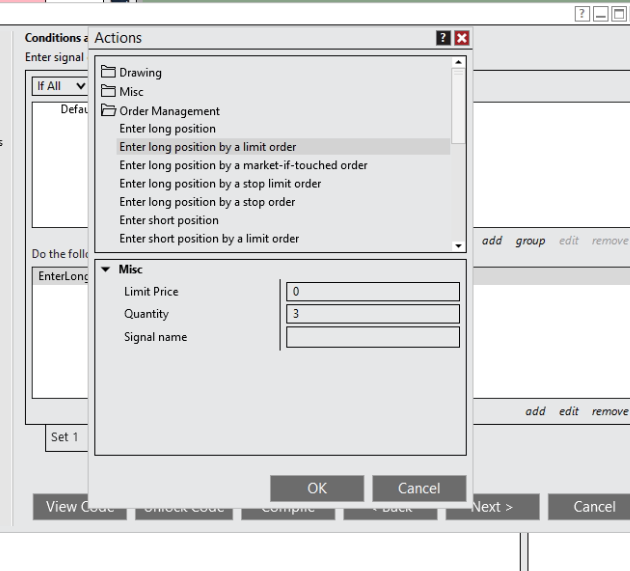Click 'add' link below the actions list
The image size is (630, 571).
click(535, 411)
